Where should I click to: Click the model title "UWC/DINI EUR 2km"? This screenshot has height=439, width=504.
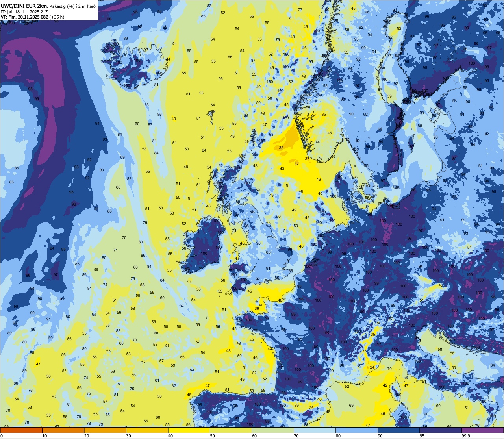[24, 6]
